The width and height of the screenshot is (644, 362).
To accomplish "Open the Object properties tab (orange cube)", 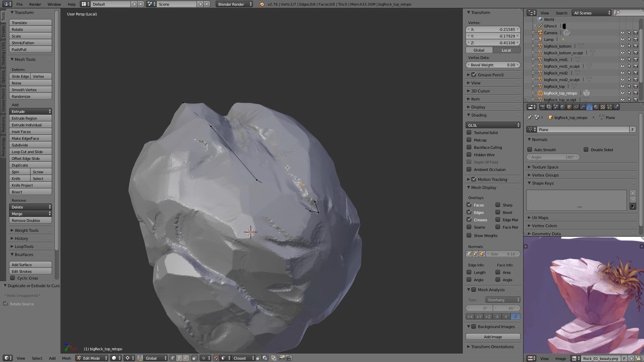I will pyautogui.click(x=569, y=107).
